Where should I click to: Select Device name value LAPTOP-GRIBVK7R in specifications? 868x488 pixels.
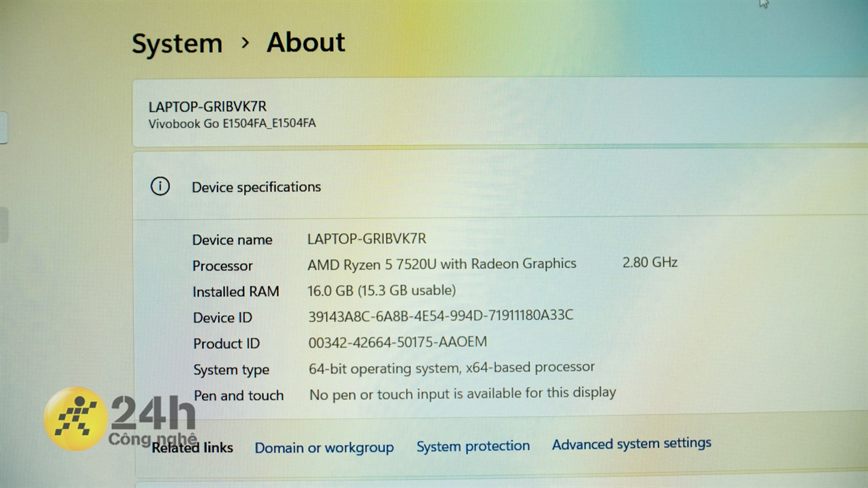click(367, 239)
